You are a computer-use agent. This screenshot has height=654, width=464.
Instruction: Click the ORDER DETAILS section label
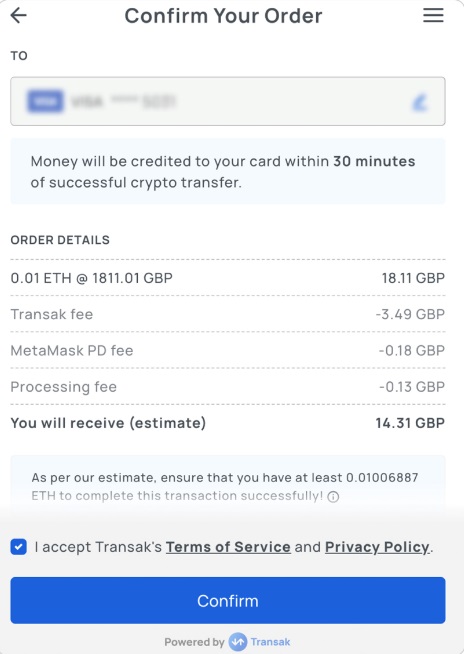(60, 240)
